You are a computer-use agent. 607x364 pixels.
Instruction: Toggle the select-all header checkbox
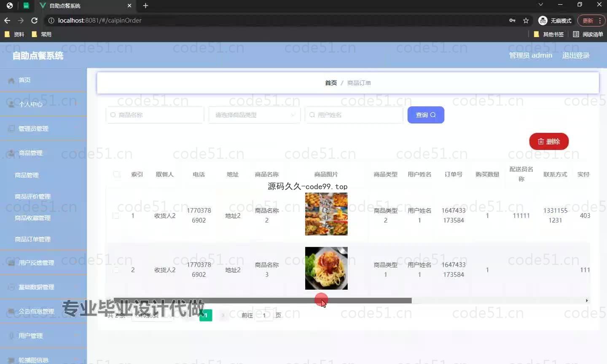(117, 174)
